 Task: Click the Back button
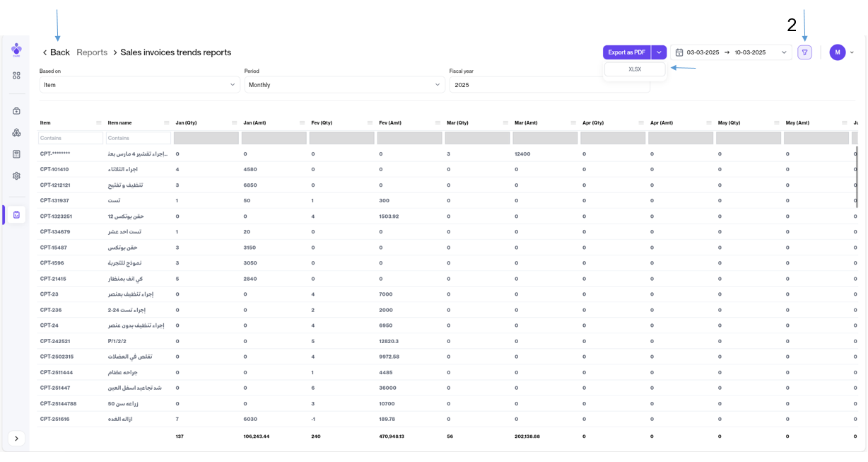point(56,52)
